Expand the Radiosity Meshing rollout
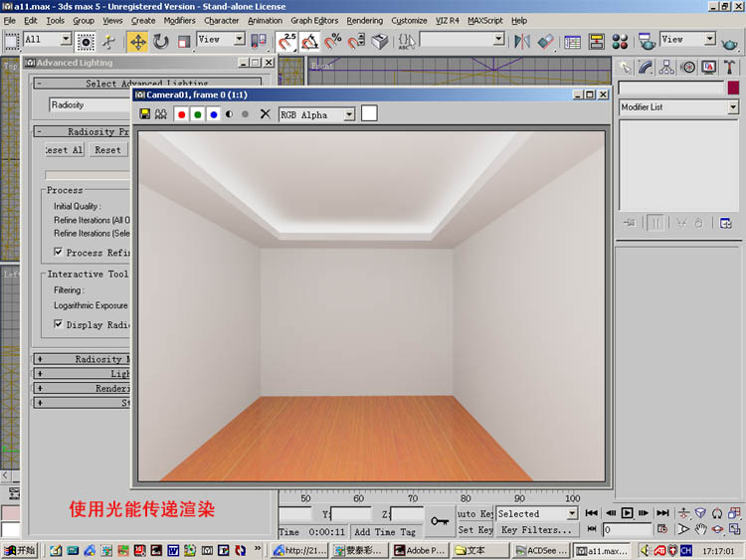The width and height of the screenshot is (746, 560). pos(82,359)
